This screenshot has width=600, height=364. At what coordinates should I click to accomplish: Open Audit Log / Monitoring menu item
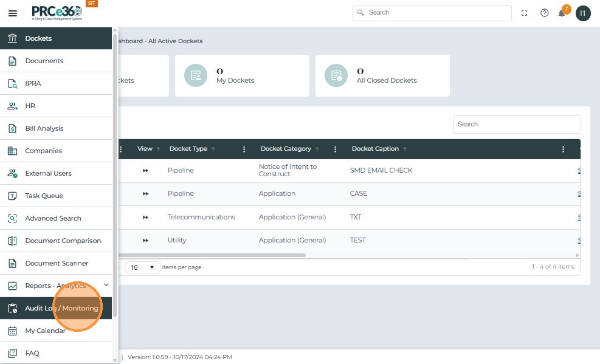[61, 308]
